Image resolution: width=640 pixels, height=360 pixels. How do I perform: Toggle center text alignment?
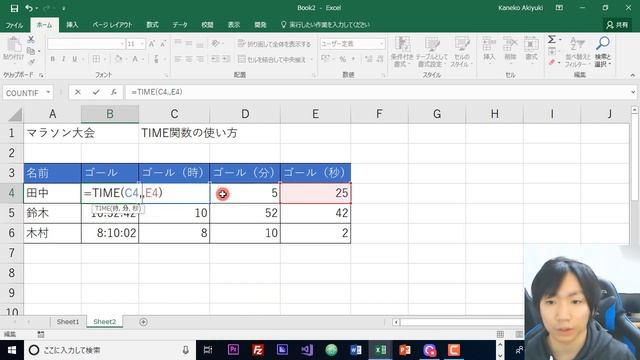[189, 59]
